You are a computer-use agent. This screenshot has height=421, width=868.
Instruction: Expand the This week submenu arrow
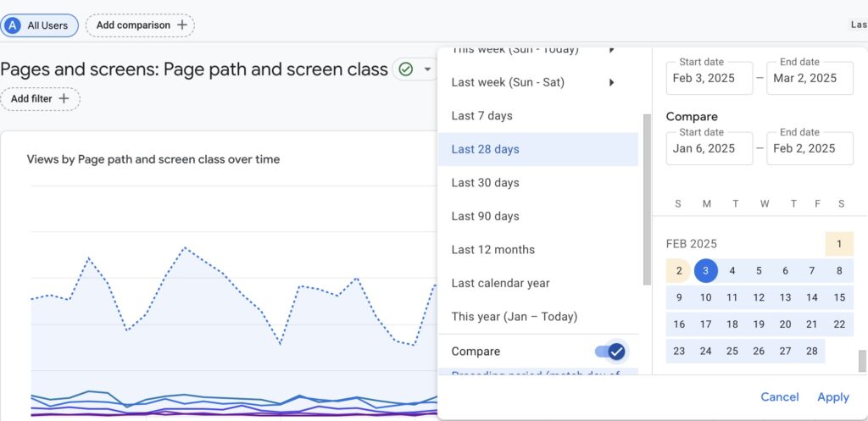tap(612, 50)
